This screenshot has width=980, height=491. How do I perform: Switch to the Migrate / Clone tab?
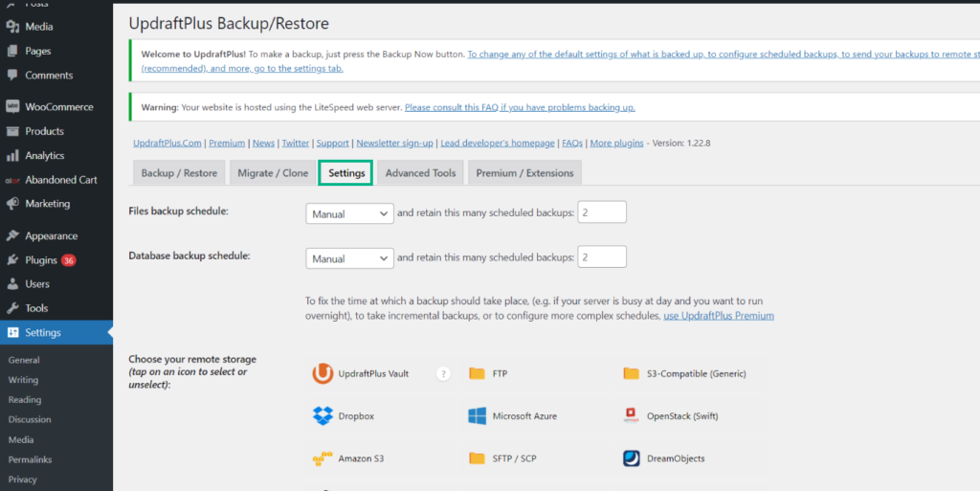(273, 173)
